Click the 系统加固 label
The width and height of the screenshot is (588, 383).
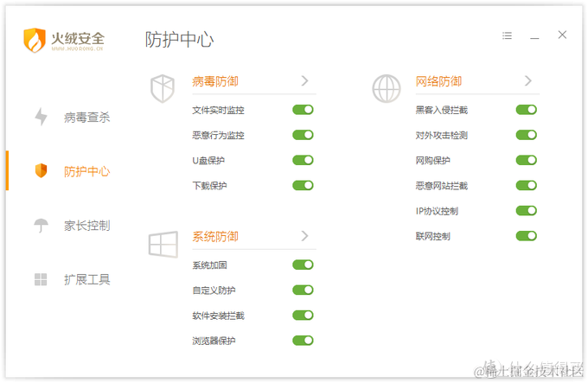point(209,265)
